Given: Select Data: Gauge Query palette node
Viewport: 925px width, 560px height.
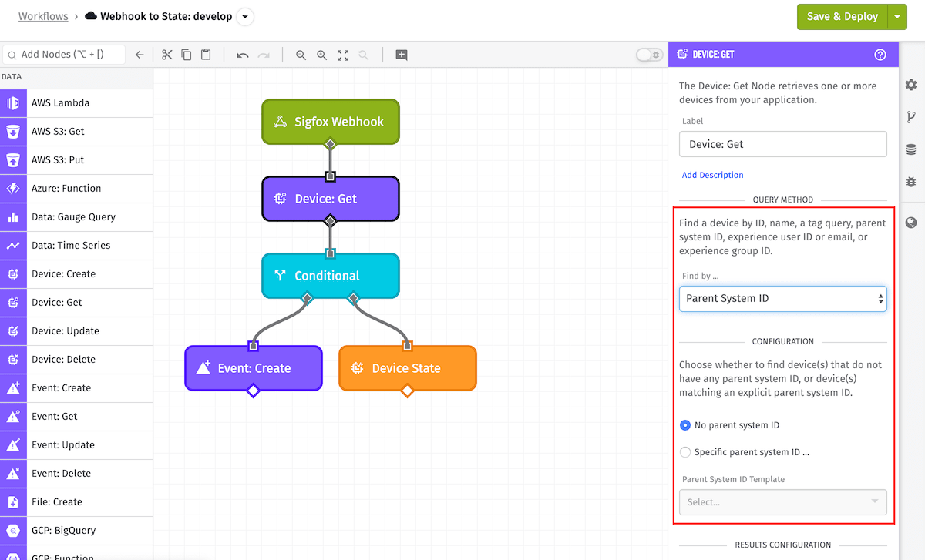Looking at the screenshot, I should [x=76, y=217].
